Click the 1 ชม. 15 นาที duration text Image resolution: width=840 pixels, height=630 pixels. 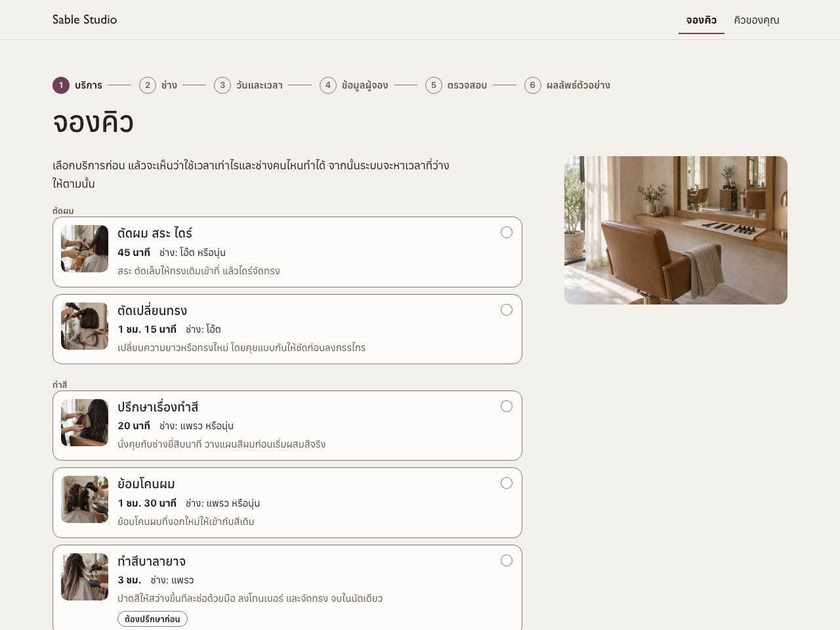[x=147, y=329]
